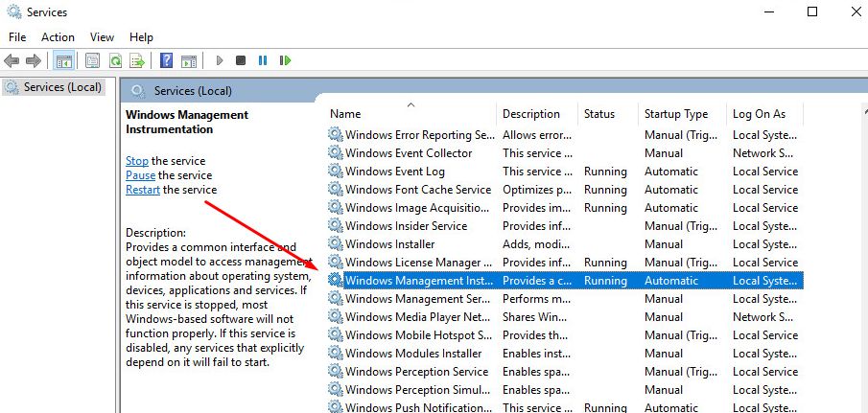Click the Forward arrow toolbar icon
Image resolution: width=868 pixels, height=413 pixels.
point(34,60)
